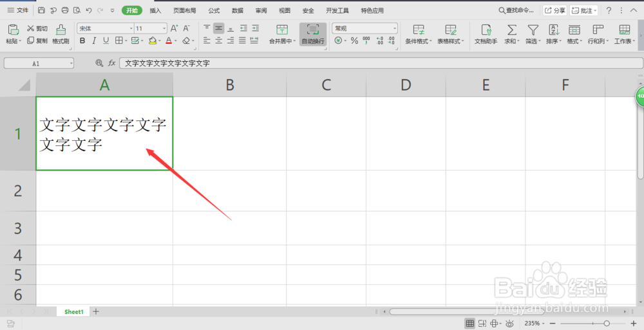Click the 分享 Share button
This screenshot has height=330, width=644.
[555, 11]
